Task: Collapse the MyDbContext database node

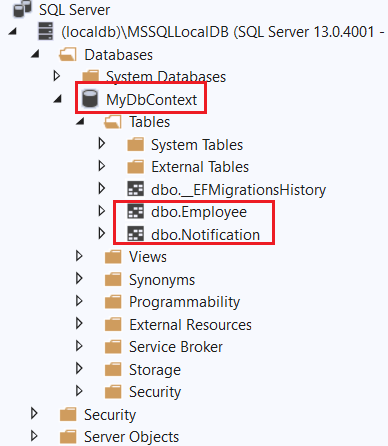Action: click(58, 99)
